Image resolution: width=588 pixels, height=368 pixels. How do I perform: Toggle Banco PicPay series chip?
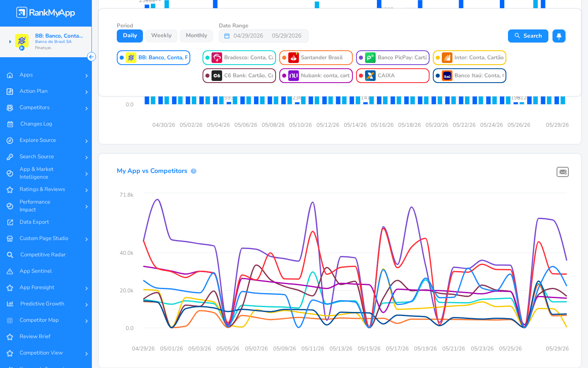393,58
